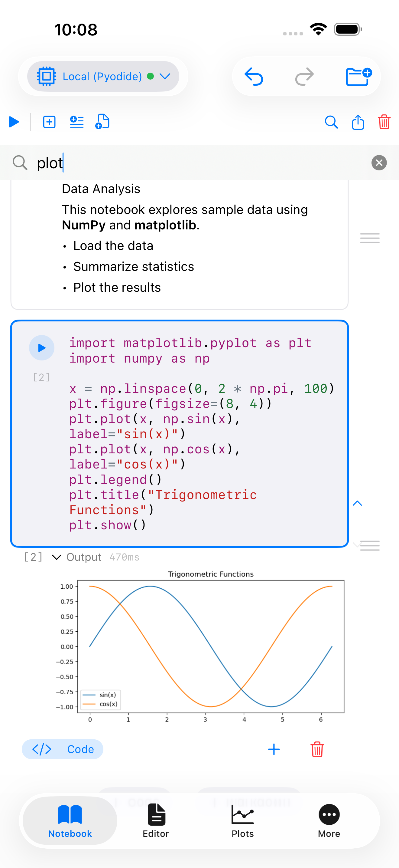Open the Local (Pyodide) kernel selector

[103, 77]
